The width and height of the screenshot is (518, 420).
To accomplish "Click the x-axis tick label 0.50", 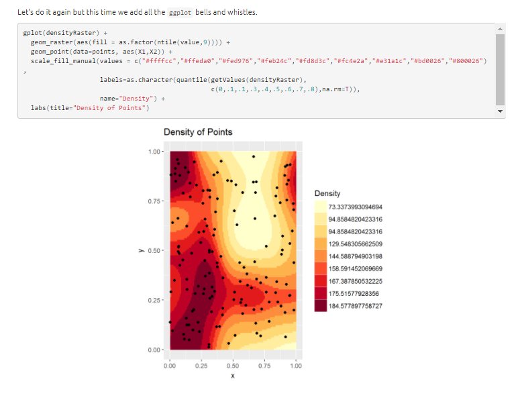I will (x=233, y=366).
